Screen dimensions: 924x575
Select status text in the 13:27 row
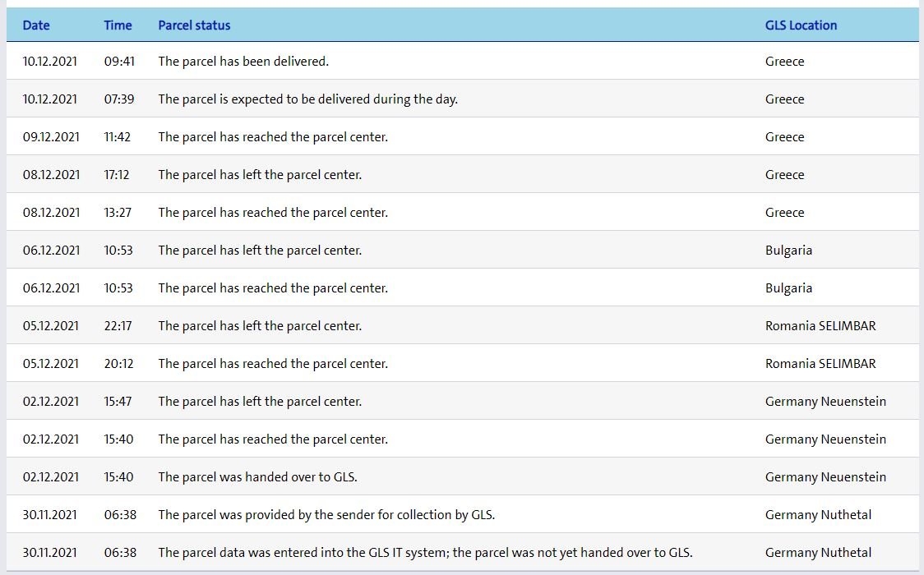point(273,213)
